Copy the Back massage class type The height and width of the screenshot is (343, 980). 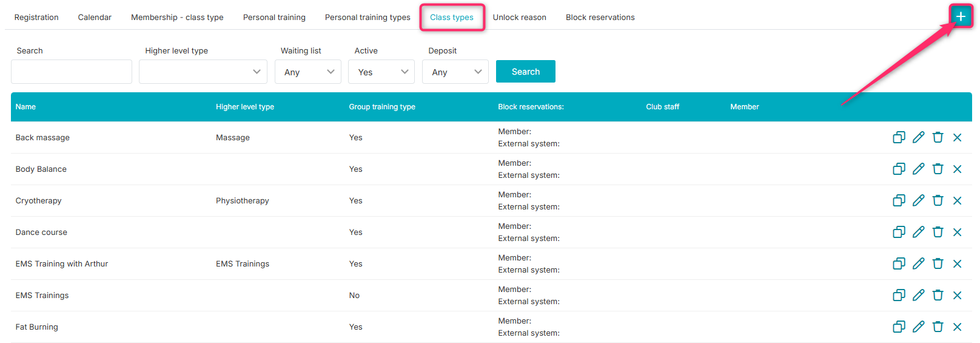tap(899, 137)
